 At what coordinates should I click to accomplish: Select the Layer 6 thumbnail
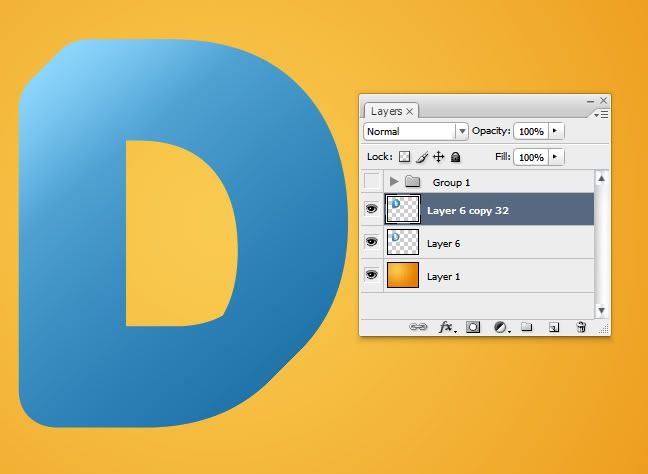click(x=403, y=242)
